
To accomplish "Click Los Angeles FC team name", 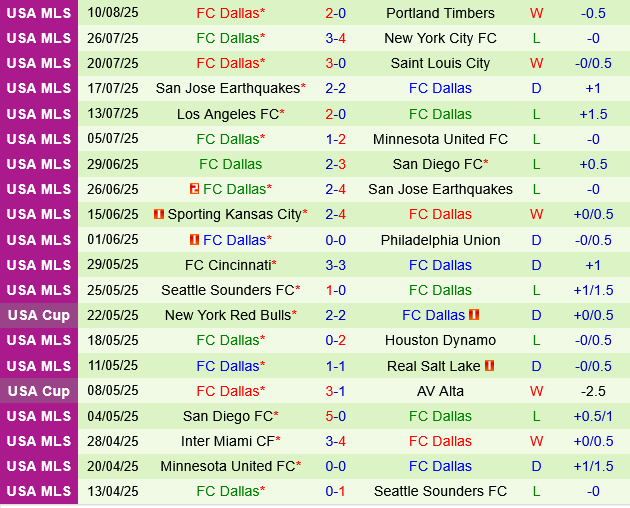I will pos(227,114).
